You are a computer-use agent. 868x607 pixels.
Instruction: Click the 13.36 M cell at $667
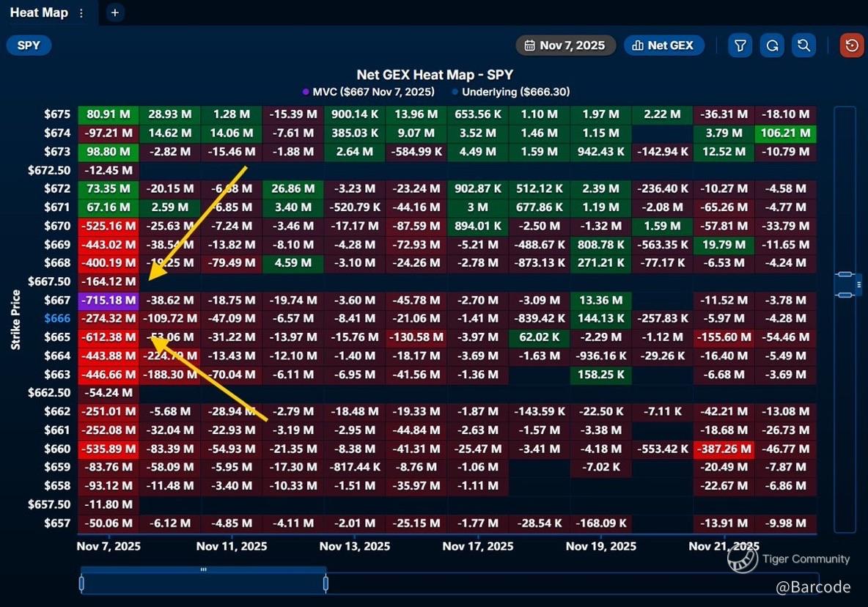point(600,300)
